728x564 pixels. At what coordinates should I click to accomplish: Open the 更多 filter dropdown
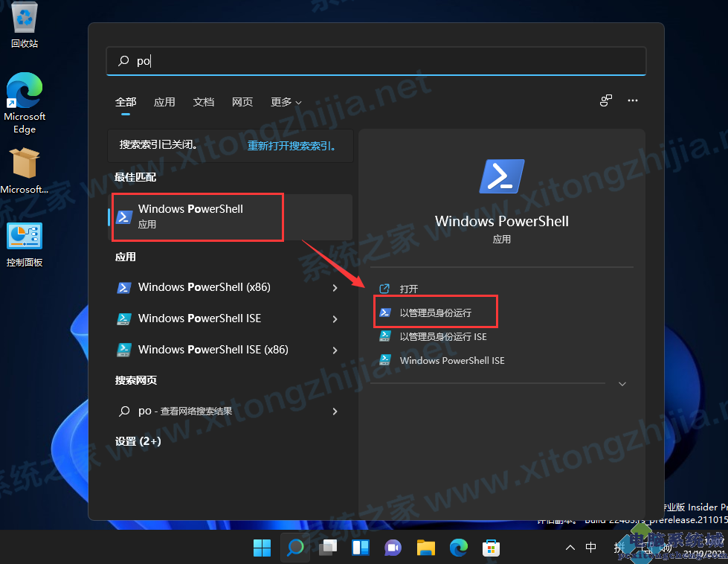click(x=286, y=102)
